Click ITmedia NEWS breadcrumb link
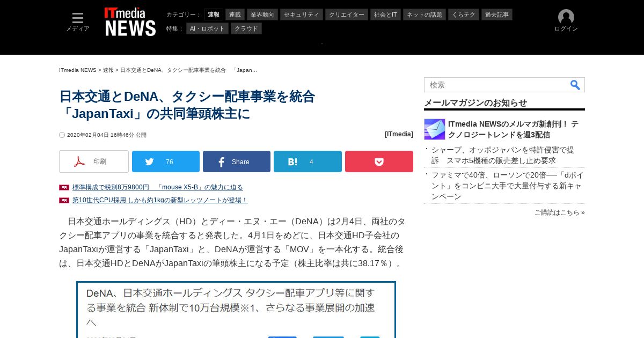 [x=78, y=70]
